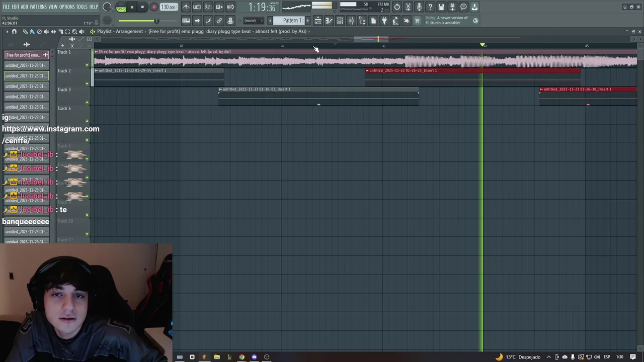Viewport: 644px width, 362px height.
Task: Click the 130.000 tempo field
Action: click(x=169, y=7)
